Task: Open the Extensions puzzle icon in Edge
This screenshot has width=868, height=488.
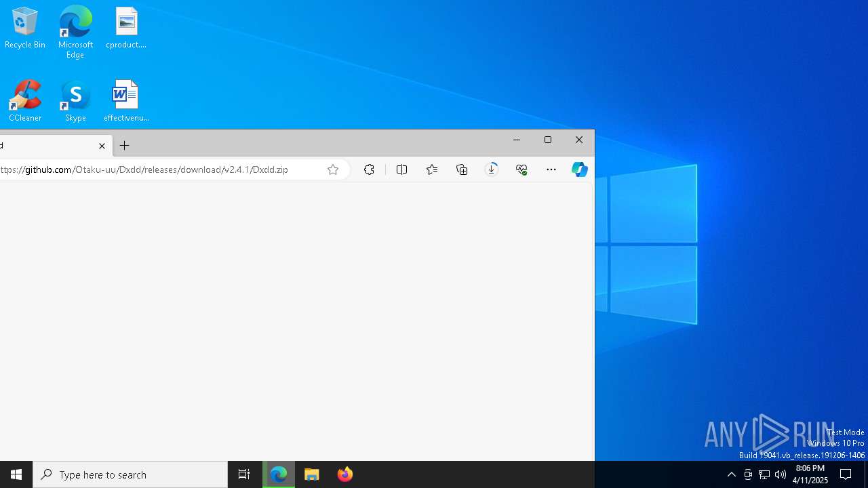Action: [x=369, y=169]
